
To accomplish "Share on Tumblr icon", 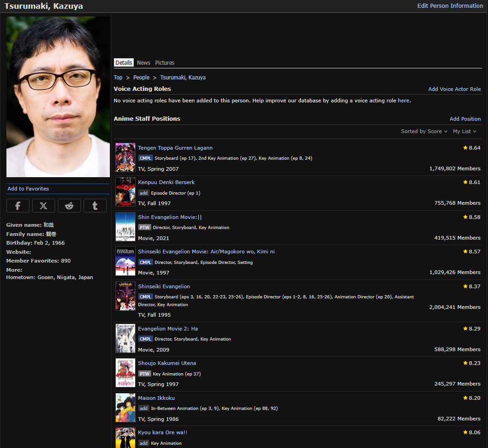I will tap(95, 206).
